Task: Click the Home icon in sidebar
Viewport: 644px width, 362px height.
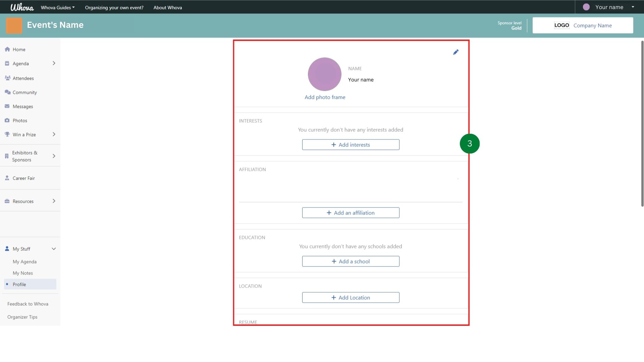Action: (7, 49)
